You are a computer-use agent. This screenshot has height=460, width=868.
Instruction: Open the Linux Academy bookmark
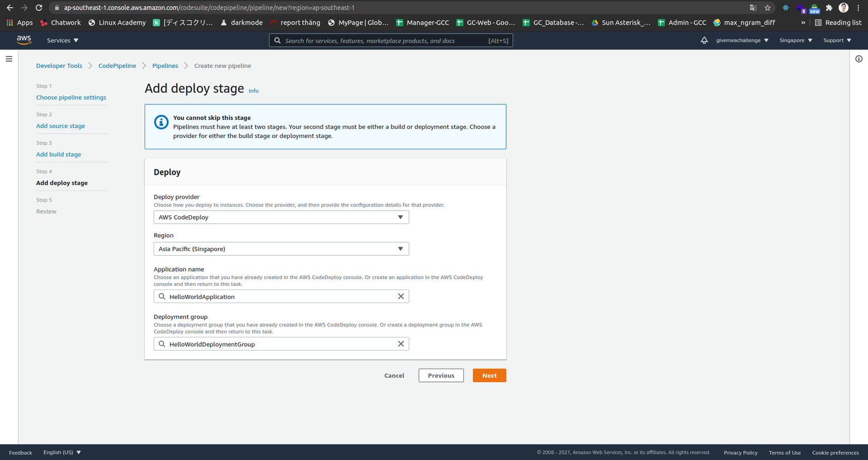coord(117,23)
